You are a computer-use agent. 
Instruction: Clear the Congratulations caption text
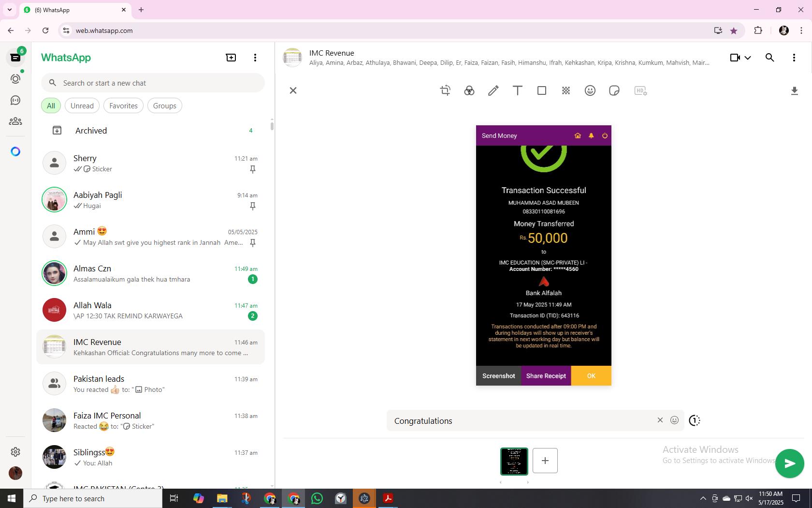tap(660, 420)
